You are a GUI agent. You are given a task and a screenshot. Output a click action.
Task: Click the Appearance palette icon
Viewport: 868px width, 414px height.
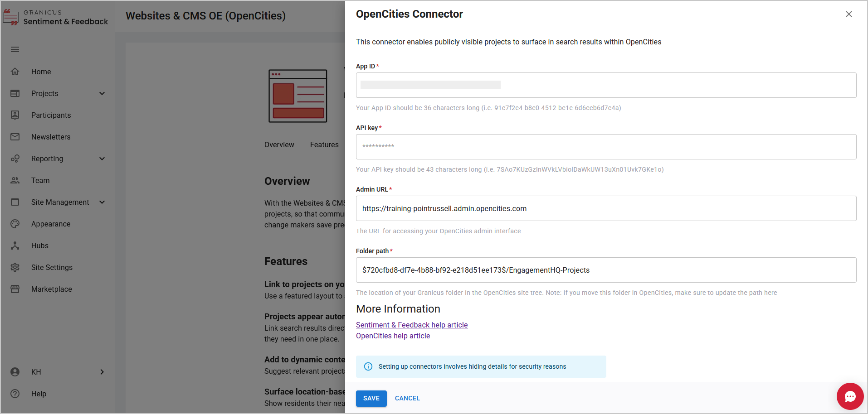point(15,224)
